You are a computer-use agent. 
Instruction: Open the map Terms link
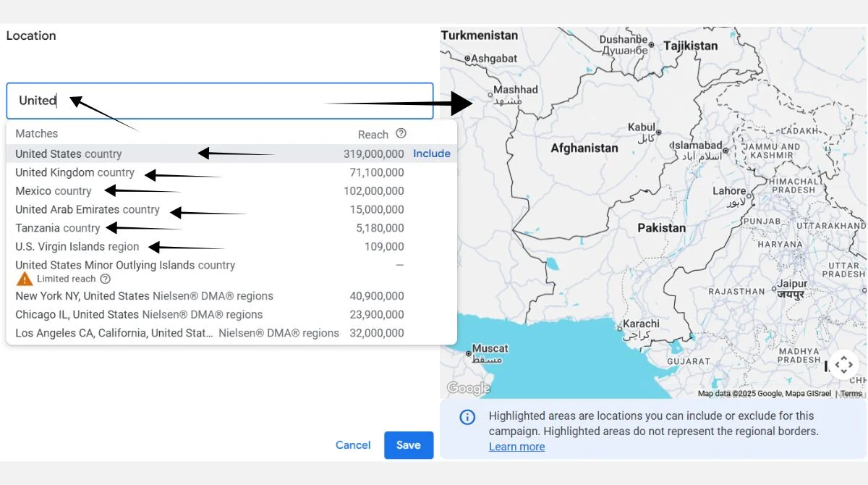pos(851,394)
